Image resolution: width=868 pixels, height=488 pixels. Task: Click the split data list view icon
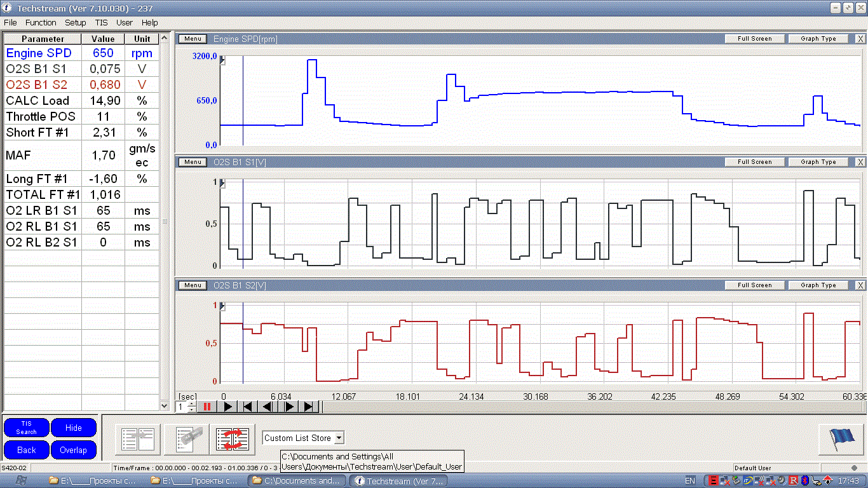pos(138,440)
